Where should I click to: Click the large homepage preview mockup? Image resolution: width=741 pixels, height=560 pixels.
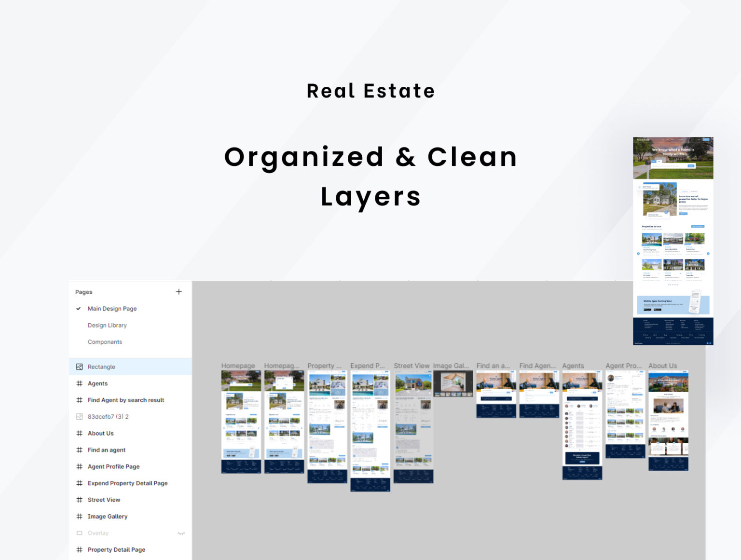click(x=673, y=241)
